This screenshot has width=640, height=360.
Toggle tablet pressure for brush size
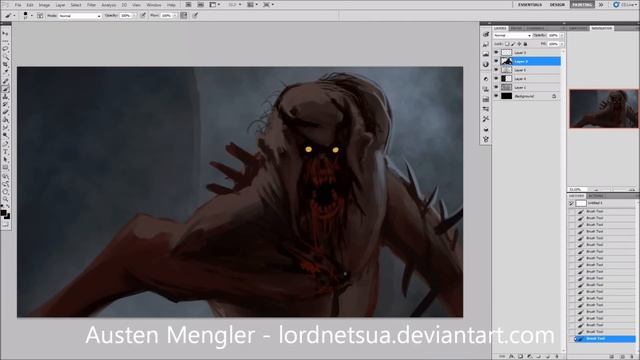(195, 16)
